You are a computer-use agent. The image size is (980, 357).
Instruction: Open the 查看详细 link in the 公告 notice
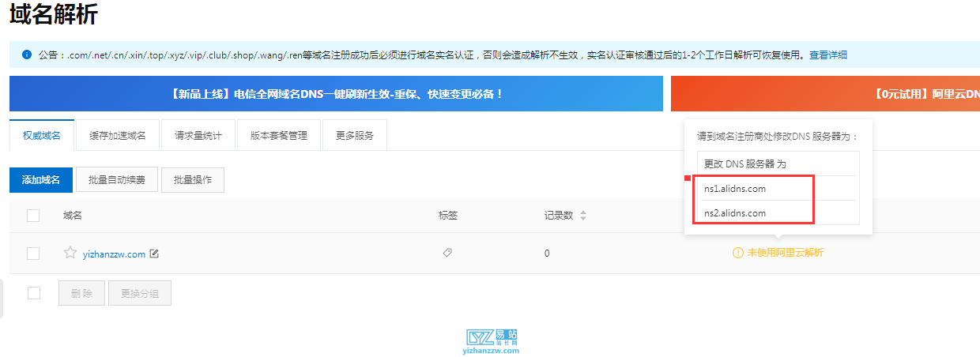tap(828, 54)
